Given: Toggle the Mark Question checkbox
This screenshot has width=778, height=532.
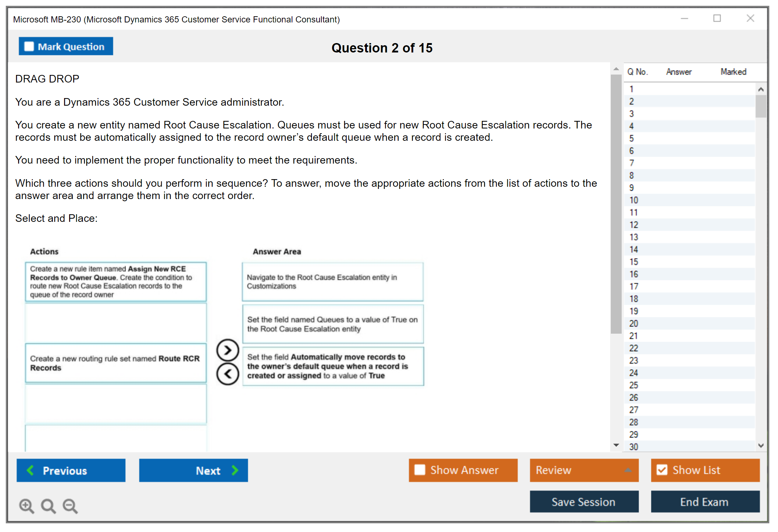Looking at the screenshot, I should coord(29,46).
